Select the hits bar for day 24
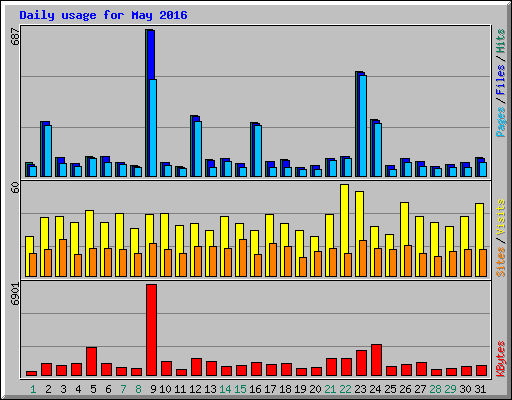The image size is (512, 400). pyautogui.click(x=372, y=148)
